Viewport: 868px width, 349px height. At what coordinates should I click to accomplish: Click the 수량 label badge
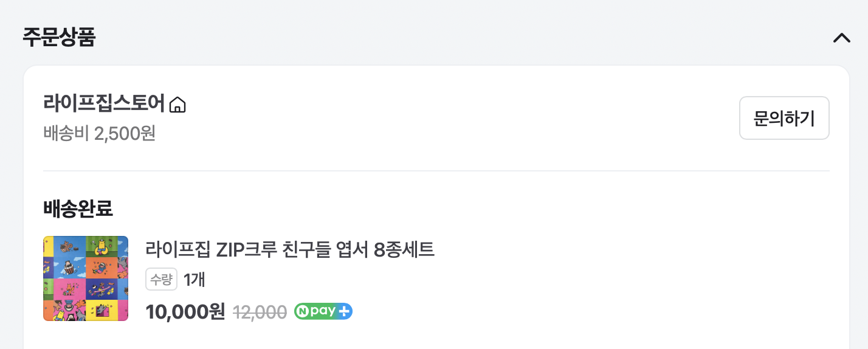coord(161,279)
